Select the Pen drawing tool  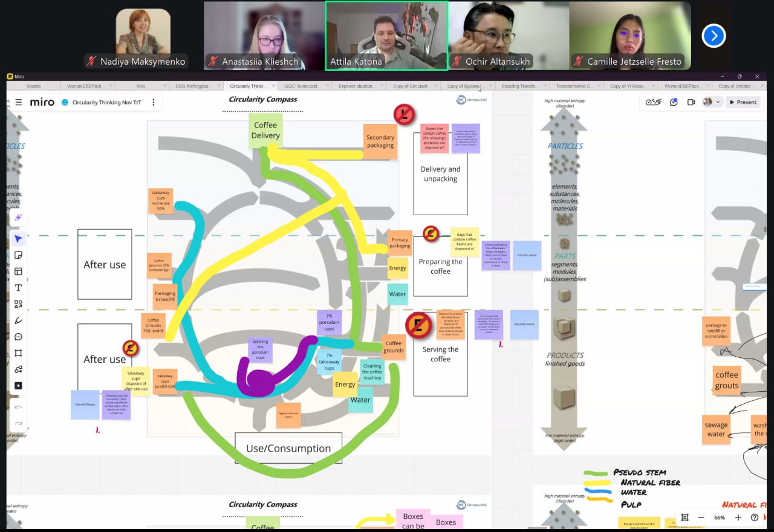(18, 320)
